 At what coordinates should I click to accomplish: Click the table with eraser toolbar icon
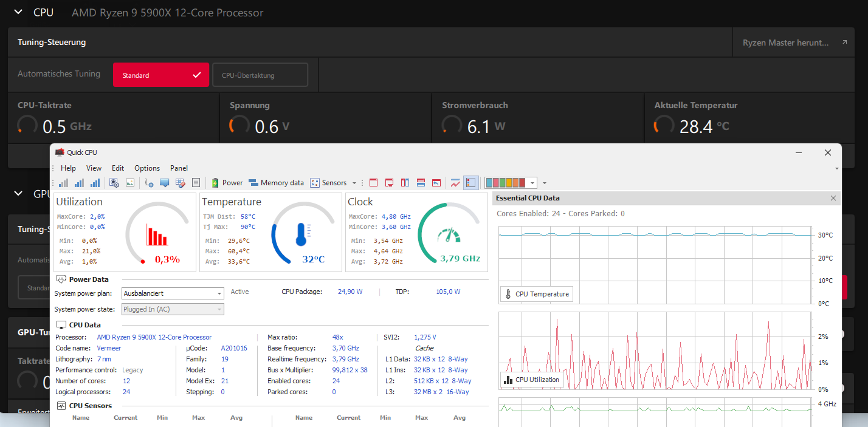click(181, 183)
